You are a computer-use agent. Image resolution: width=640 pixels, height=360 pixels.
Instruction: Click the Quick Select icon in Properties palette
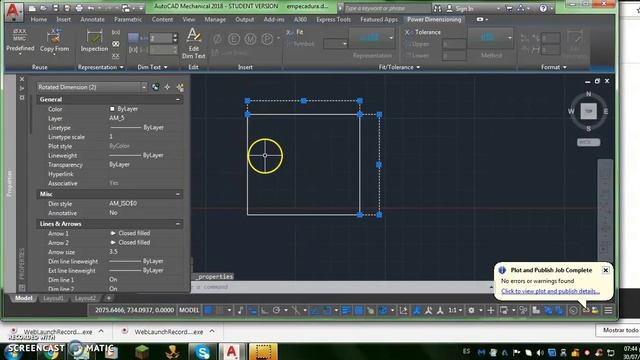pos(180,87)
